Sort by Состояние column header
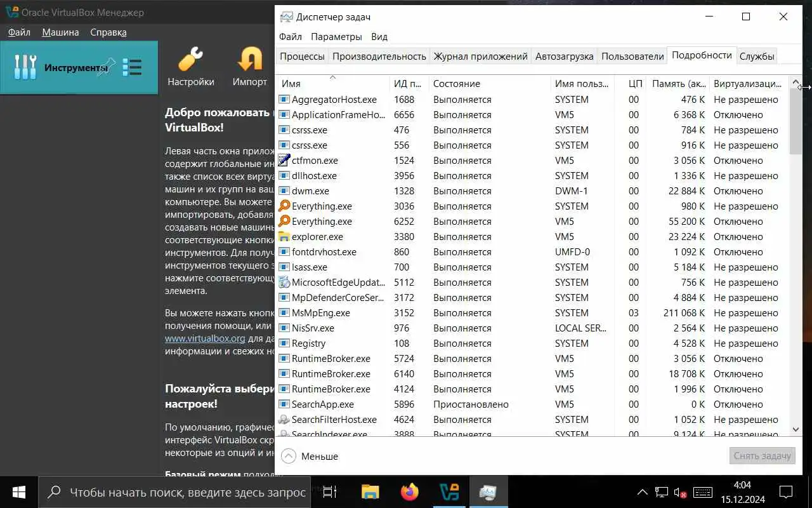This screenshot has height=508, width=812. pos(489,83)
